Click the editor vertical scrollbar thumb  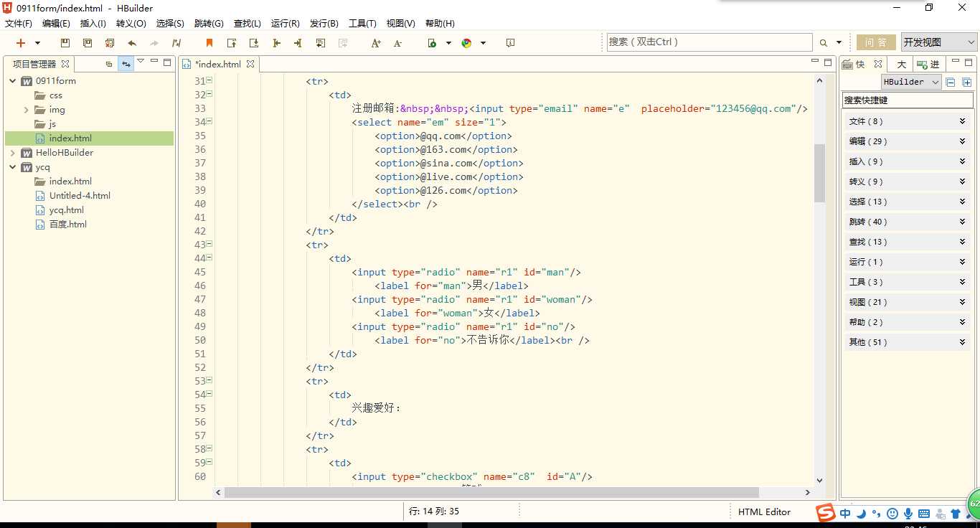819,173
